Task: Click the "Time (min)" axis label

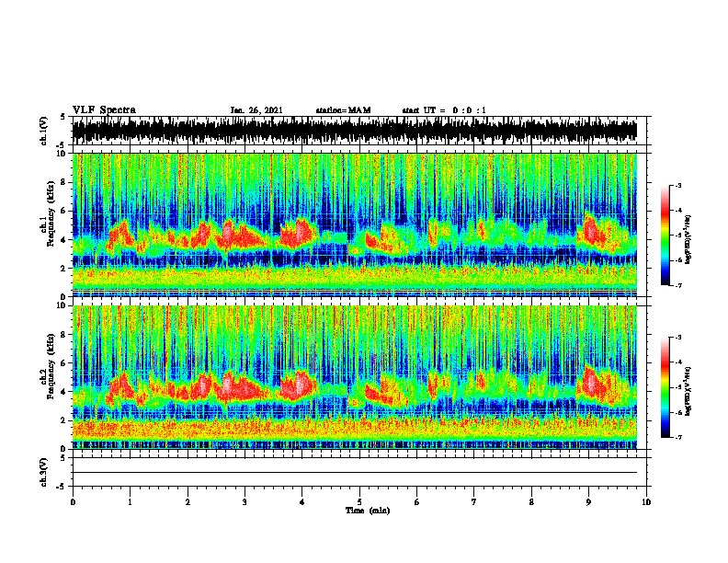Action: (x=368, y=511)
